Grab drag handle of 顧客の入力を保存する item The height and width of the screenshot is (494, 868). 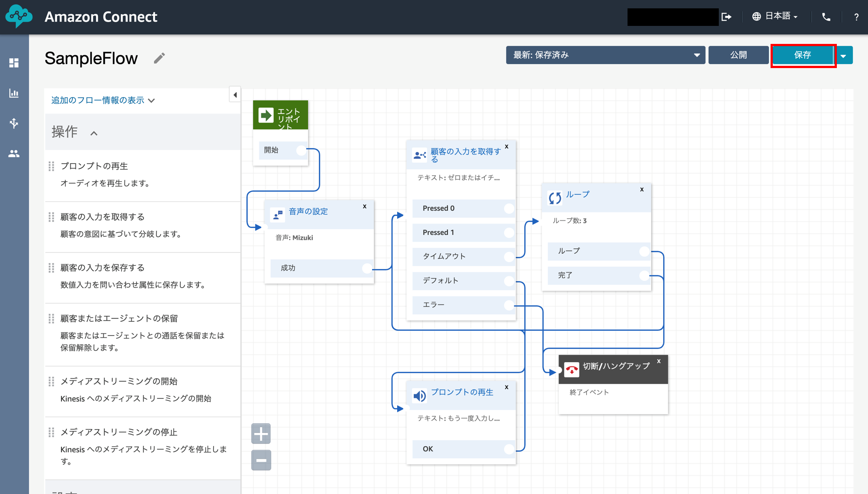[51, 268]
